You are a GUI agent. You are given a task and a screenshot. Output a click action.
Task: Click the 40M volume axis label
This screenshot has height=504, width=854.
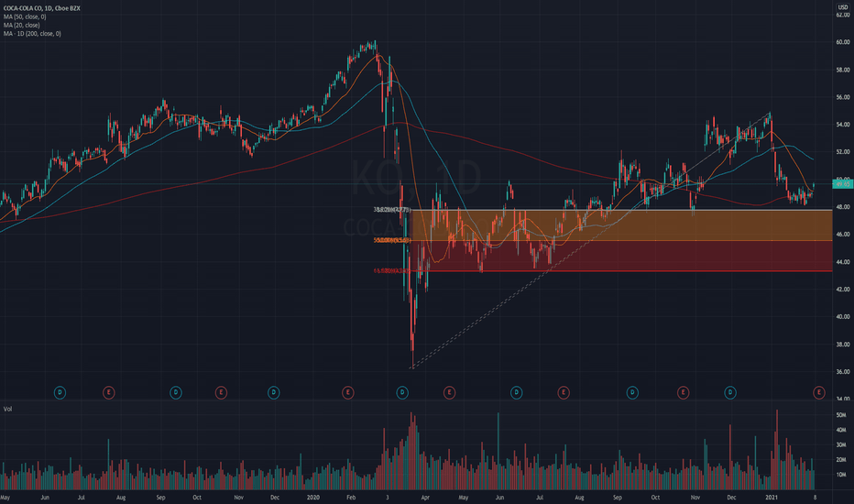click(x=841, y=430)
